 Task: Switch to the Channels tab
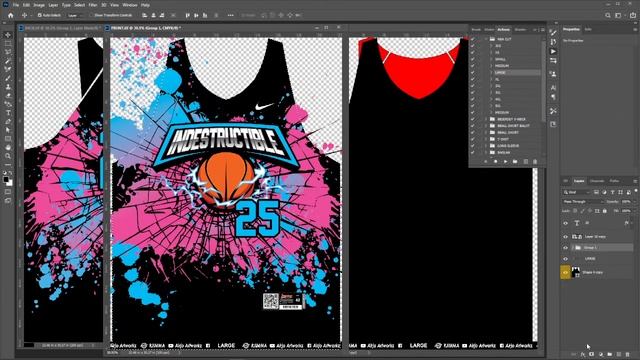tap(597, 181)
